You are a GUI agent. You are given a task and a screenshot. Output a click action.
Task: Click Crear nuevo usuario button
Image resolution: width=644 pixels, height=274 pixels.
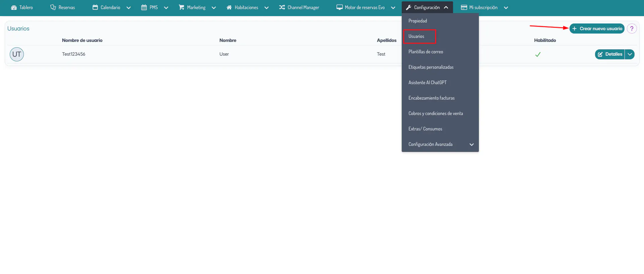click(597, 29)
